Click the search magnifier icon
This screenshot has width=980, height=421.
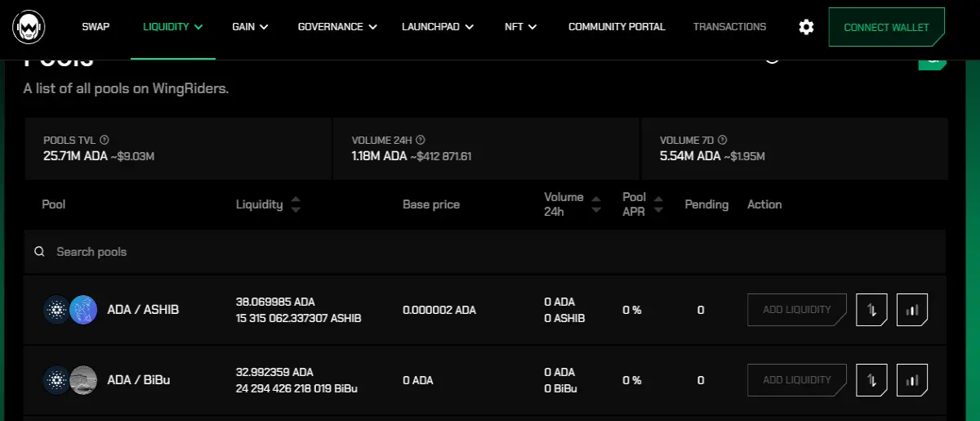pos(39,252)
